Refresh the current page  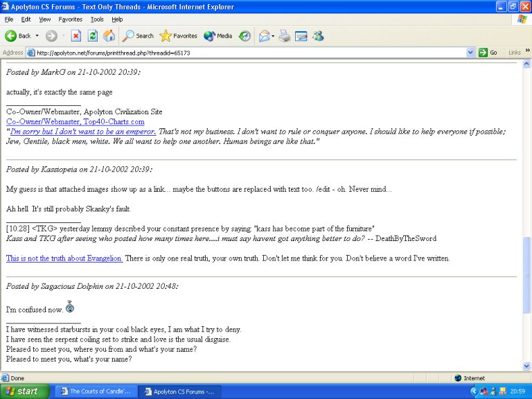(x=93, y=36)
